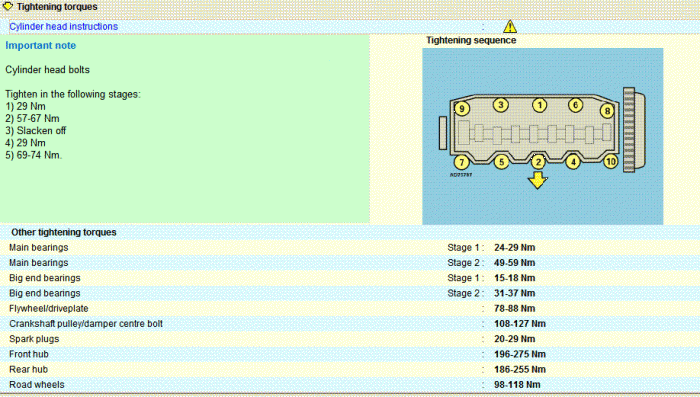Click bolt number 8 in tightening diagram
Viewport: 700px width, 397px height.
tap(607, 110)
